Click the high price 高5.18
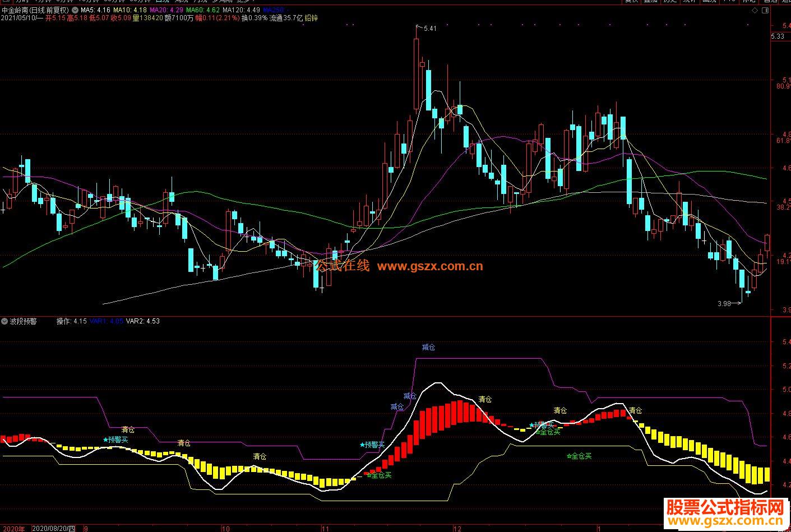Image resolution: width=791 pixels, height=532 pixels. click(x=77, y=18)
